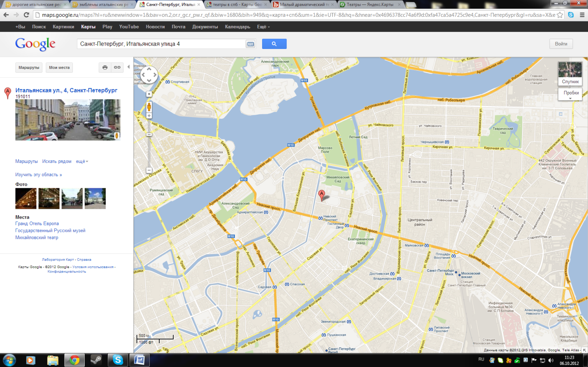Switch to the дорогие итальянские tab
Image resolution: width=588 pixels, height=367 pixels.
coord(36,5)
